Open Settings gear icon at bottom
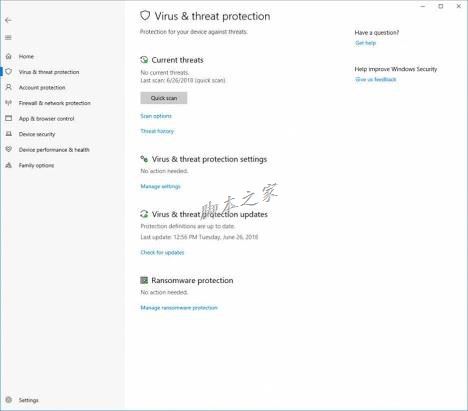 pyautogui.click(x=9, y=400)
